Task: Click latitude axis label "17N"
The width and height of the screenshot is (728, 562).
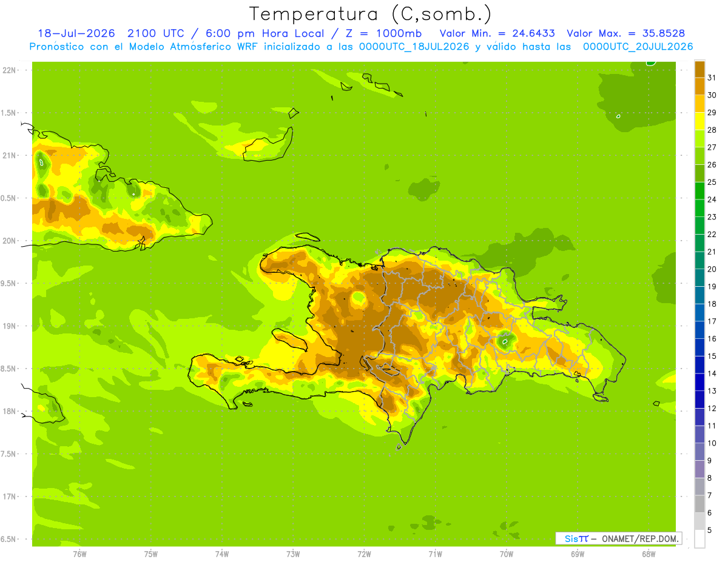Action: point(8,497)
